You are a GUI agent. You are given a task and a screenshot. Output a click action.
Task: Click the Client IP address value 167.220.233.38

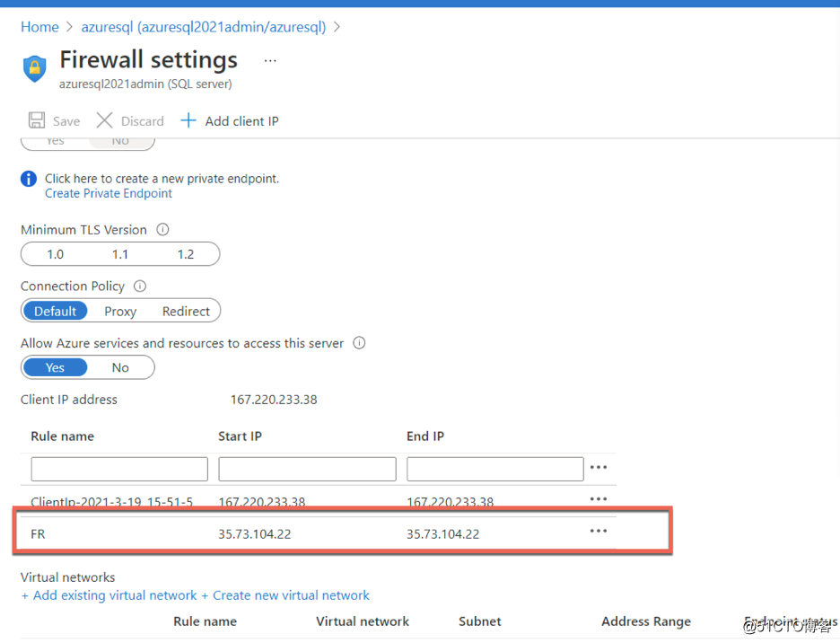tap(274, 400)
